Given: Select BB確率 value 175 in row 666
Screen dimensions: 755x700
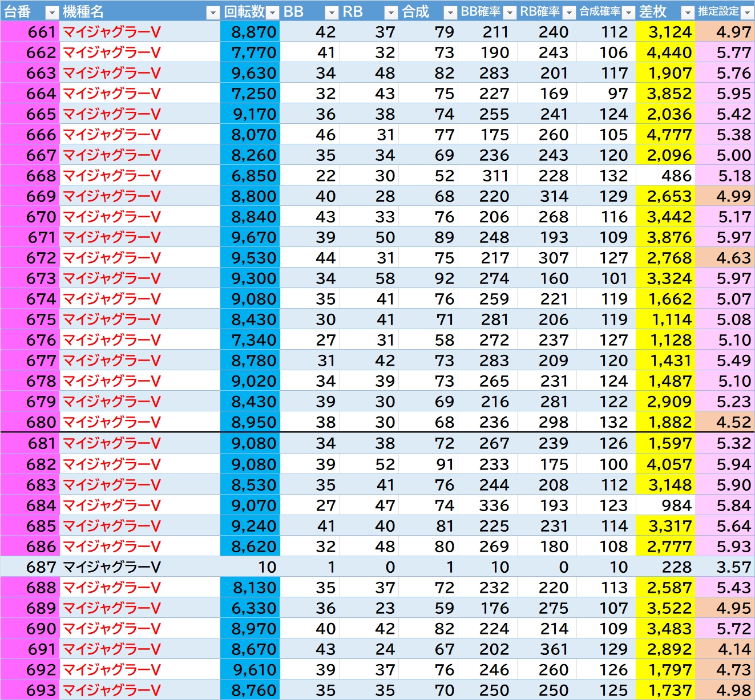Looking at the screenshot, I should 487,135.
